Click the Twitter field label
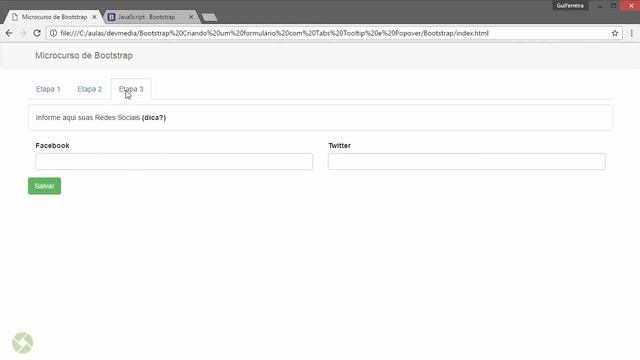Viewport: 640px width, 360px height. (340, 146)
